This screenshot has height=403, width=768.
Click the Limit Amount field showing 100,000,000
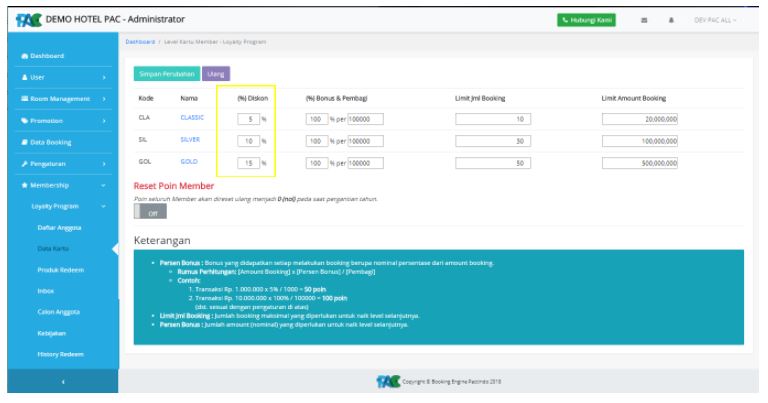coord(640,141)
